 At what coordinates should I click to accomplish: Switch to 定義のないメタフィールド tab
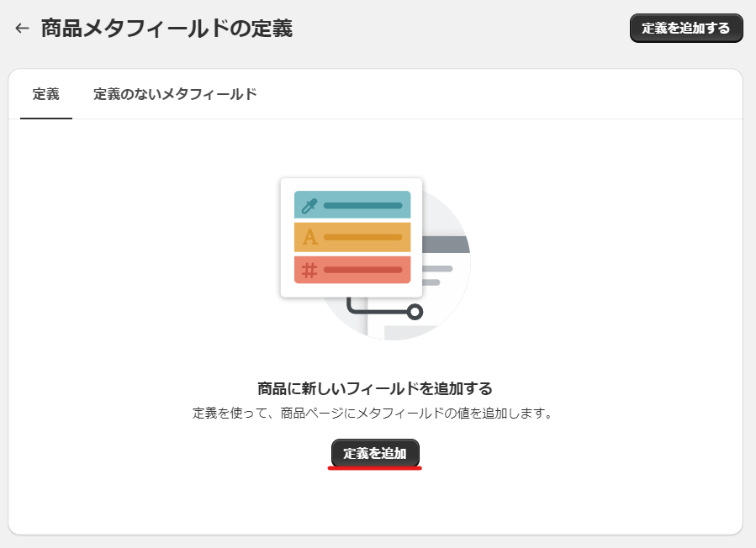point(175,94)
